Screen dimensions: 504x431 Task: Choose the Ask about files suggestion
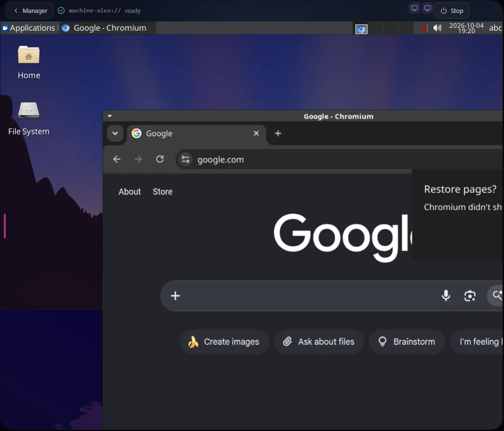(x=319, y=341)
